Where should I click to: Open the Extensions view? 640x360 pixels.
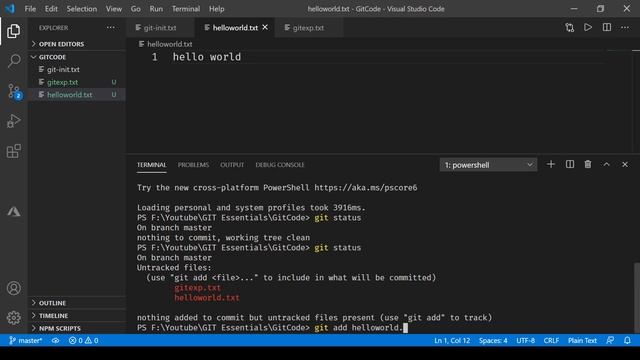13,151
